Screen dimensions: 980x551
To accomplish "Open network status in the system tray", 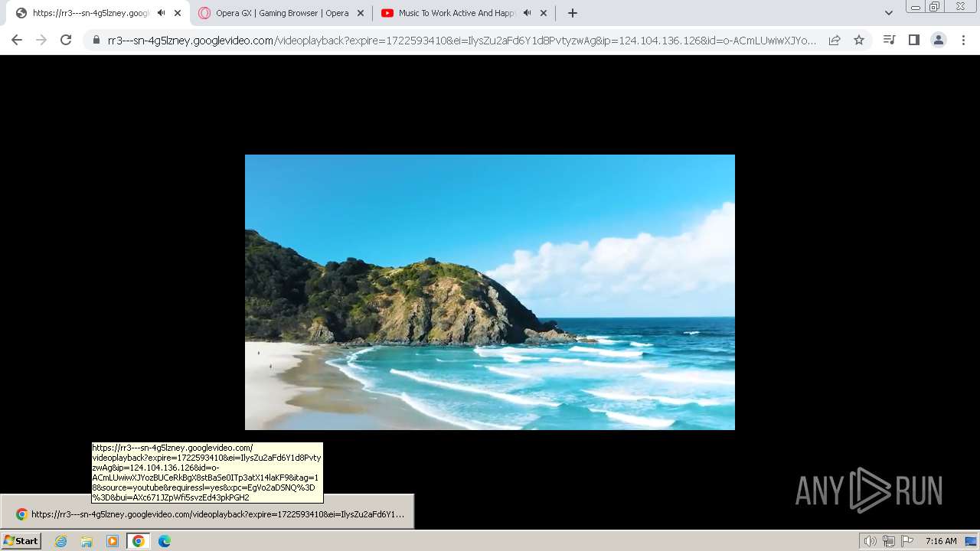I will click(889, 541).
